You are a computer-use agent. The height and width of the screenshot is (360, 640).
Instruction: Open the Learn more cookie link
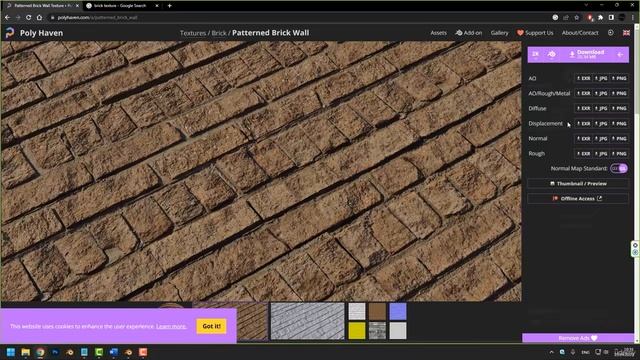click(x=171, y=326)
